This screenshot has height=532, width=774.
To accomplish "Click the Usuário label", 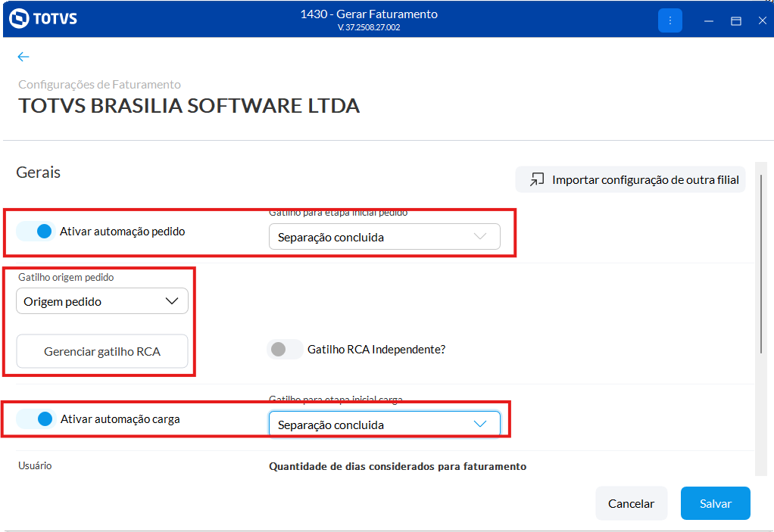I will [35, 465].
